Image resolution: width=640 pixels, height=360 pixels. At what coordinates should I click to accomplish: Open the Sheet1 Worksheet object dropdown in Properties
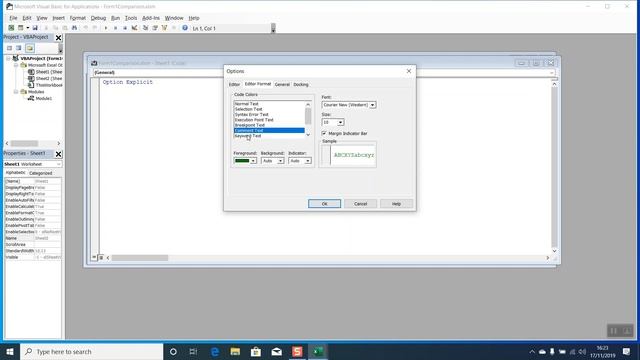coord(59,164)
